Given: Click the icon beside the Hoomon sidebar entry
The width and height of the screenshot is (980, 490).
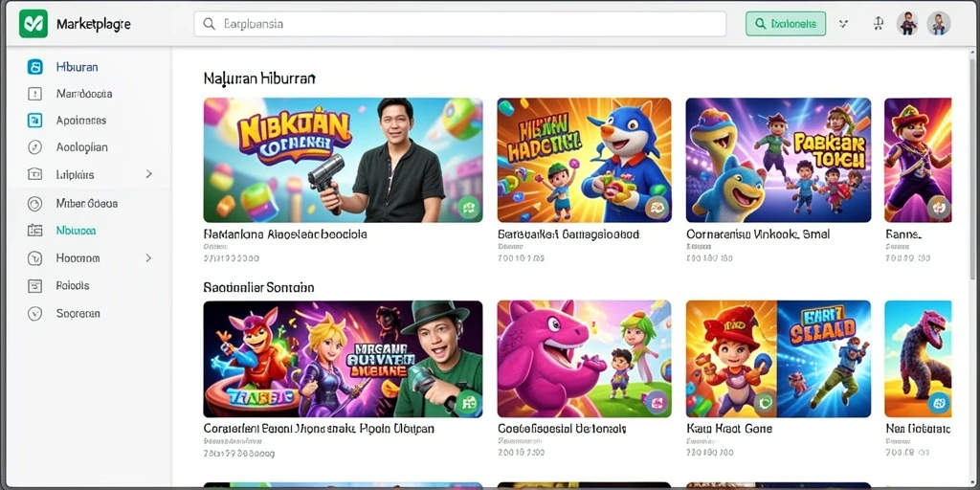Looking at the screenshot, I should [35, 257].
